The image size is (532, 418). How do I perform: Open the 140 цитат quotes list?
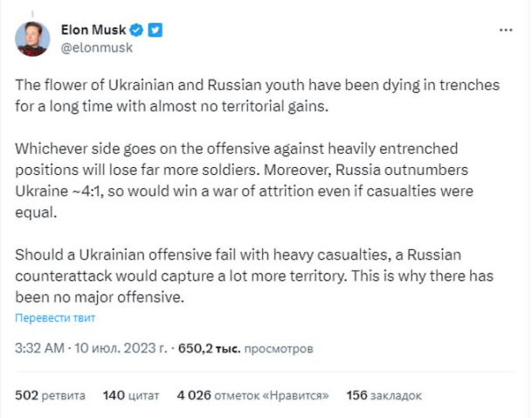[x=132, y=395]
